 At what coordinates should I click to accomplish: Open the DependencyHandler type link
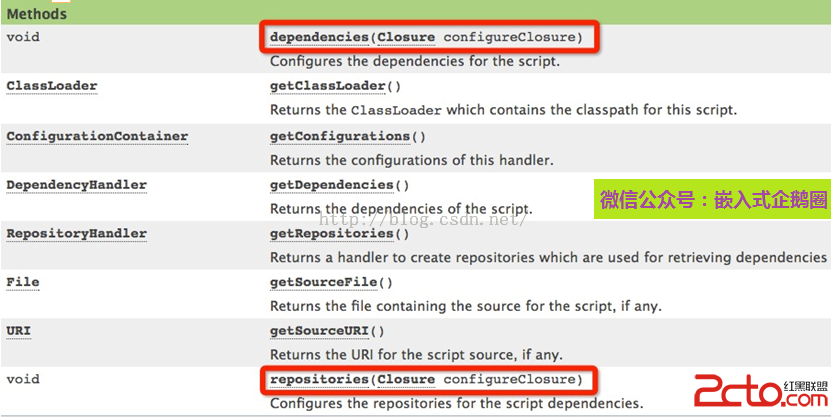click(x=77, y=185)
